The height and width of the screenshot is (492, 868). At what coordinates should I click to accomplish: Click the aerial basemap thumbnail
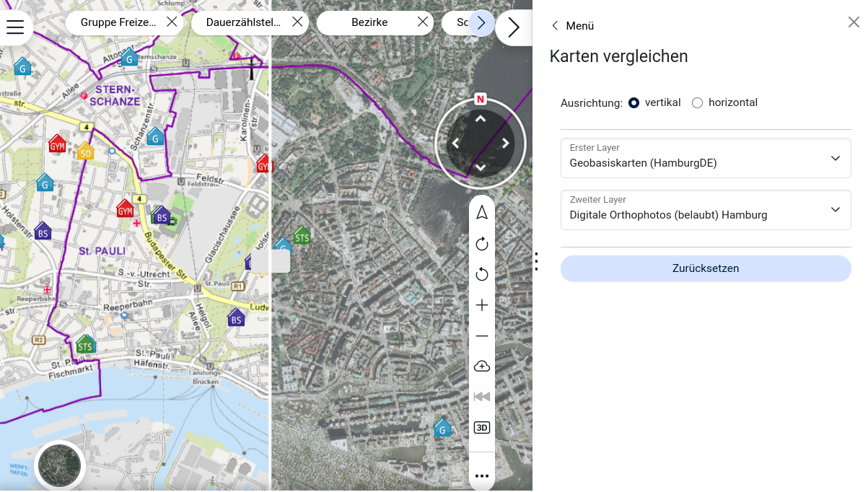pos(60,465)
